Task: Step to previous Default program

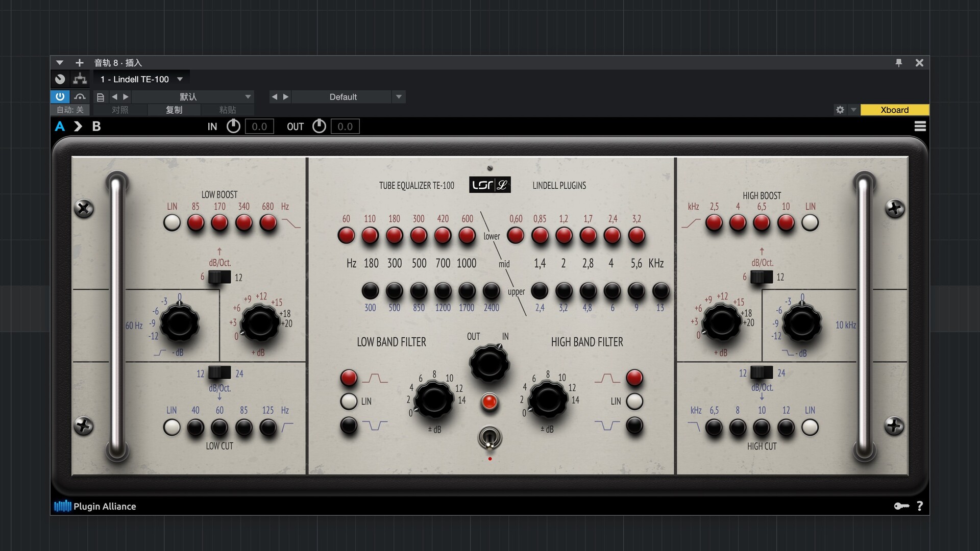Action: pyautogui.click(x=274, y=96)
